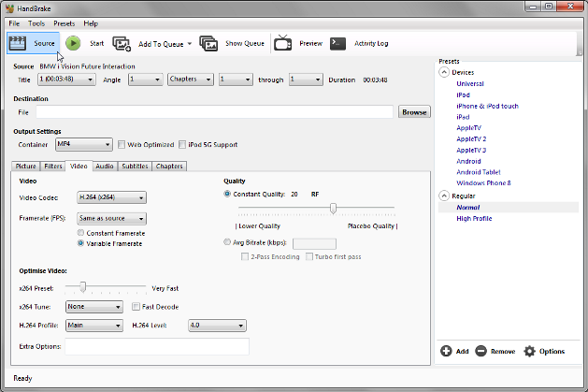Viewport: 588px width, 392px height.
Task: Click the HandBrake title bar logo
Action: (x=9, y=8)
